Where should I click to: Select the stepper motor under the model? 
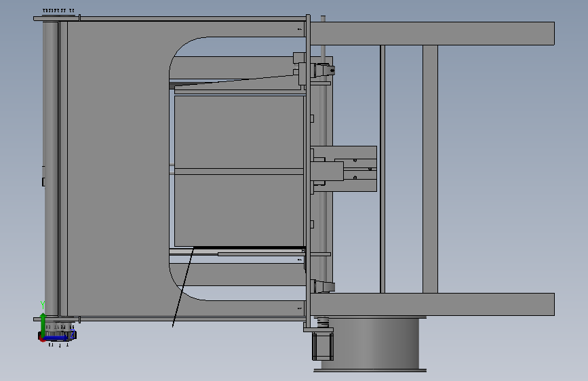coord(322,345)
